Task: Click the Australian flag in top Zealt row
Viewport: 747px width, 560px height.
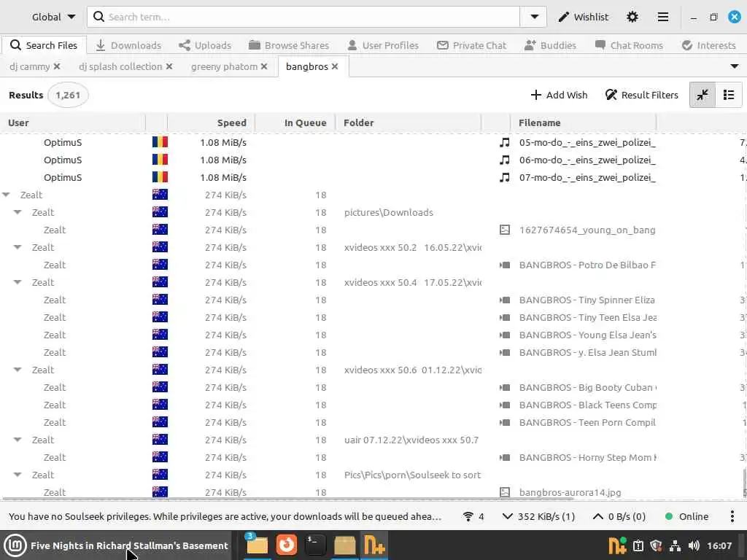Action: click(160, 194)
